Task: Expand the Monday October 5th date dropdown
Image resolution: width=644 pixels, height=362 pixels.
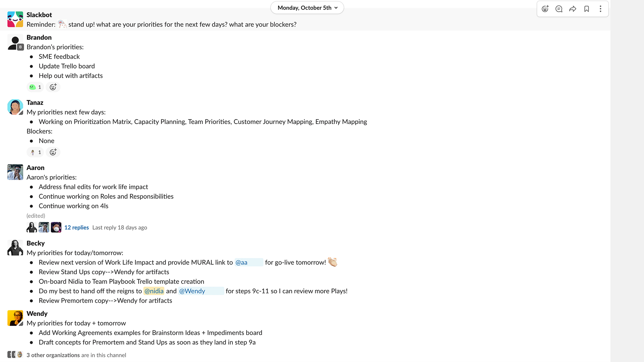Action: click(x=307, y=7)
